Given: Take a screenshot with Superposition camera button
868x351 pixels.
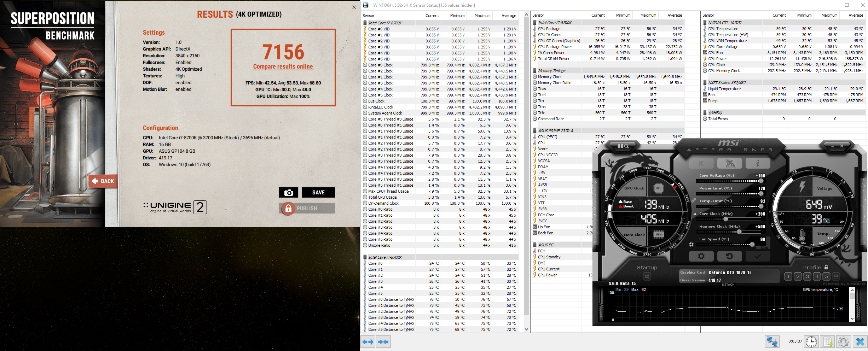Looking at the screenshot, I should (288, 192).
